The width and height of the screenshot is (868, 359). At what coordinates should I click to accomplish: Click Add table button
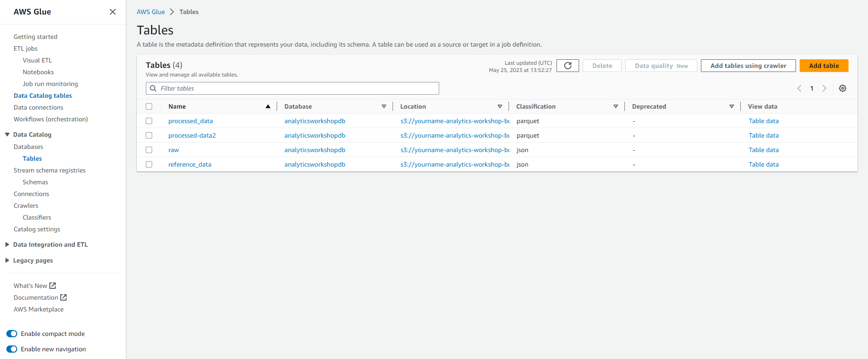824,66
